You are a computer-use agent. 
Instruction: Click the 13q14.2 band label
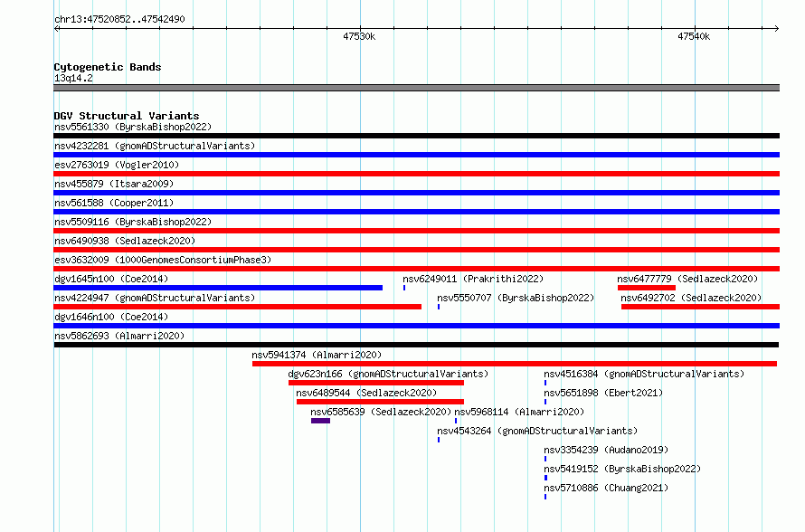(x=73, y=78)
